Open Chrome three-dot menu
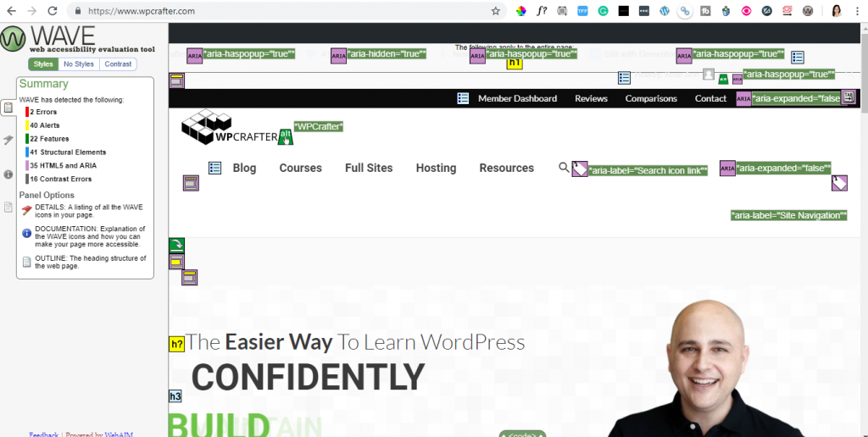This screenshot has width=868, height=437. click(856, 10)
